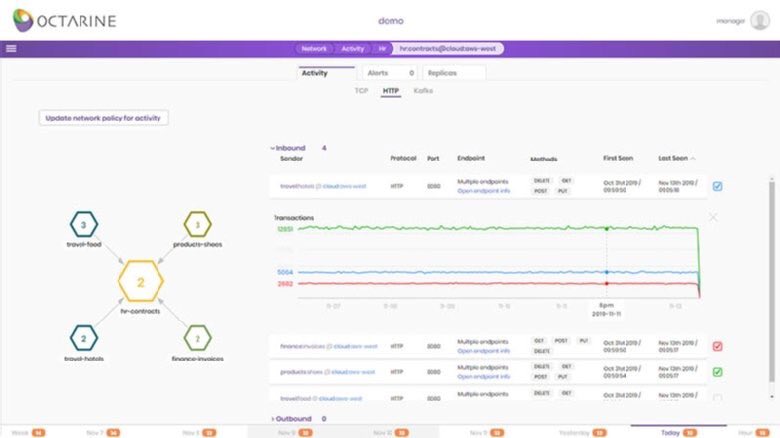This screenshot has width=780, height=438.
Task: Click the DELETE method tag in travel-hotels row
Action: click(541, 181)
